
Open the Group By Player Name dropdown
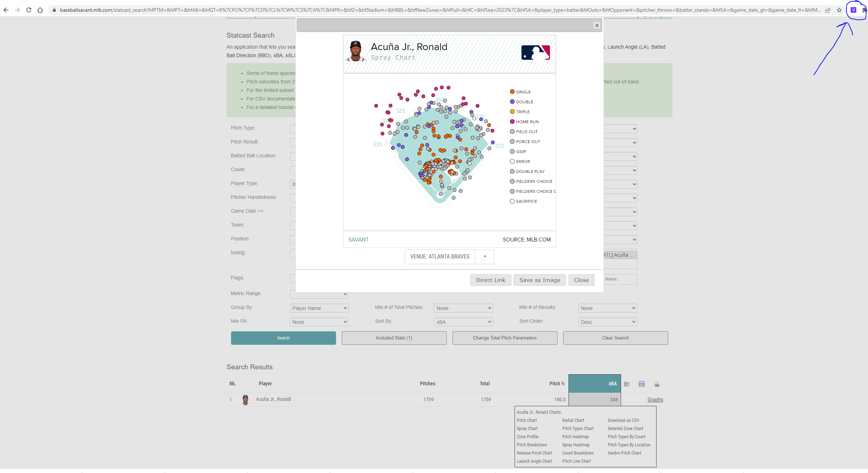coord(319,308)
